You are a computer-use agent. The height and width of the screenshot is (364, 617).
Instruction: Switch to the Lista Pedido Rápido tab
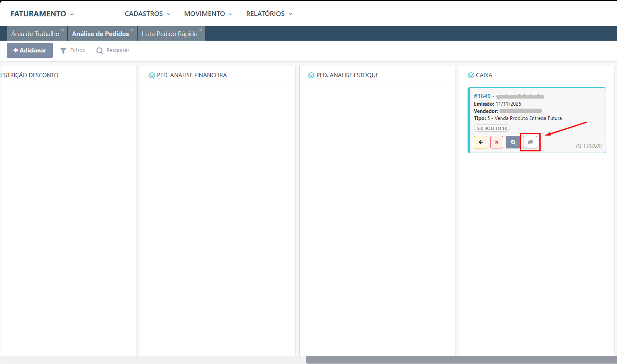pyautogui.click(x=170, y=34)
